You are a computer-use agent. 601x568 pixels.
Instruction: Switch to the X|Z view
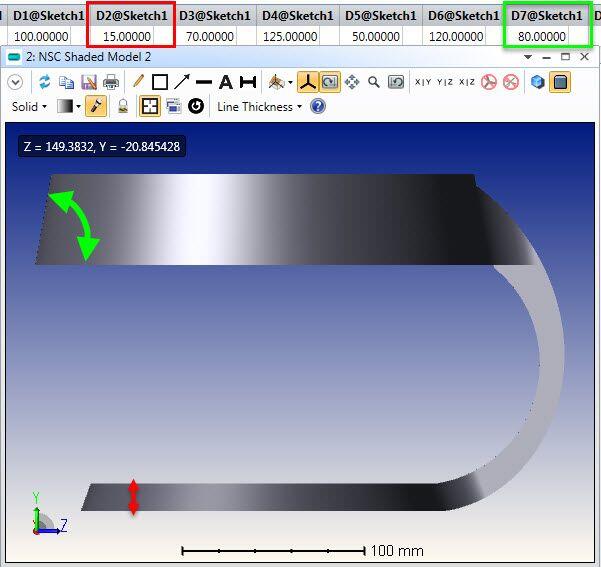pyautogui.click(x=467, y=82)
